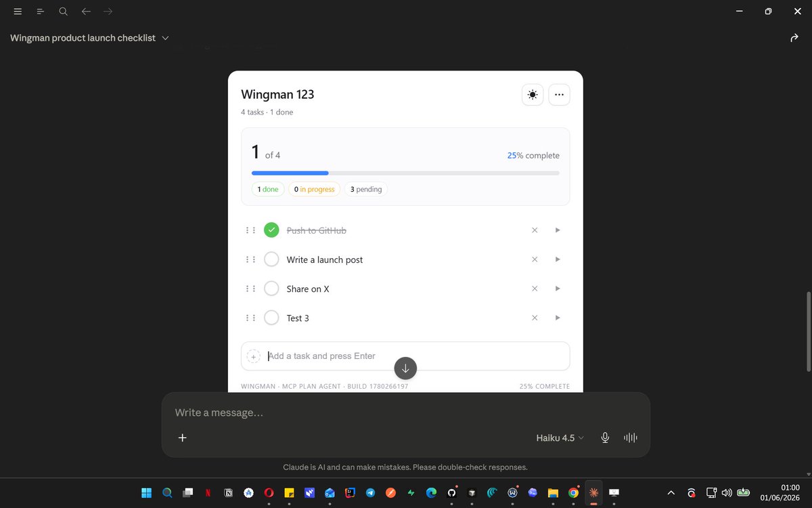Open Sticky Notes from the taskbar

point(289,492)
